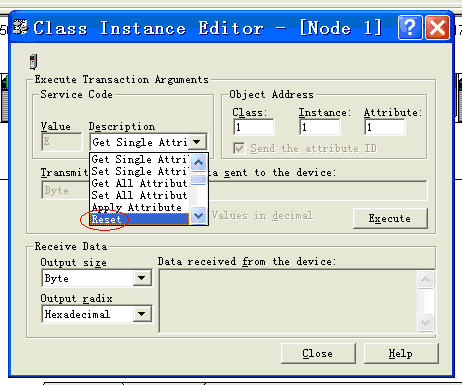Toggle Send the attribute ID checkbox
This screenshot has width=462, height=385.
pos(239,148)
